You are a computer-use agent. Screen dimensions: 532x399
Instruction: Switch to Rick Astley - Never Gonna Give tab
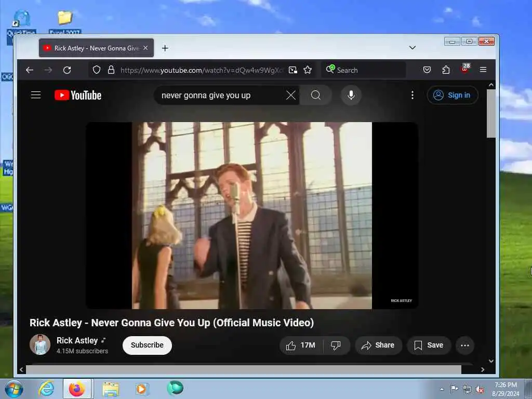point(96,48)
